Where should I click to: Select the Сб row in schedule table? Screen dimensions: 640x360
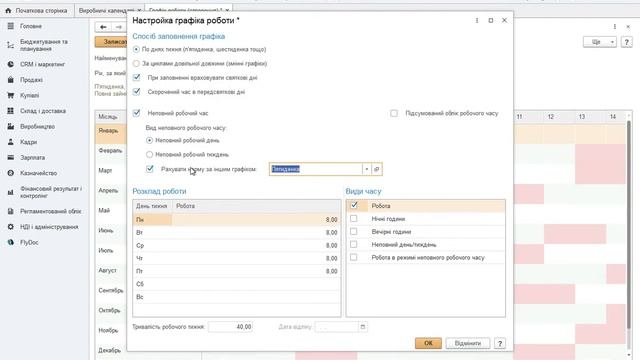pyautogui.click(x=237, y=284)
